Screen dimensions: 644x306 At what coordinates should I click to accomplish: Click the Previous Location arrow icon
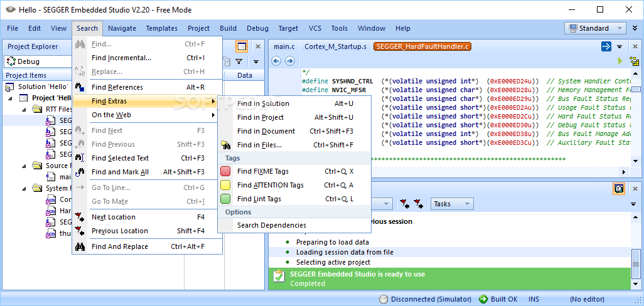(x=80, y=231)
